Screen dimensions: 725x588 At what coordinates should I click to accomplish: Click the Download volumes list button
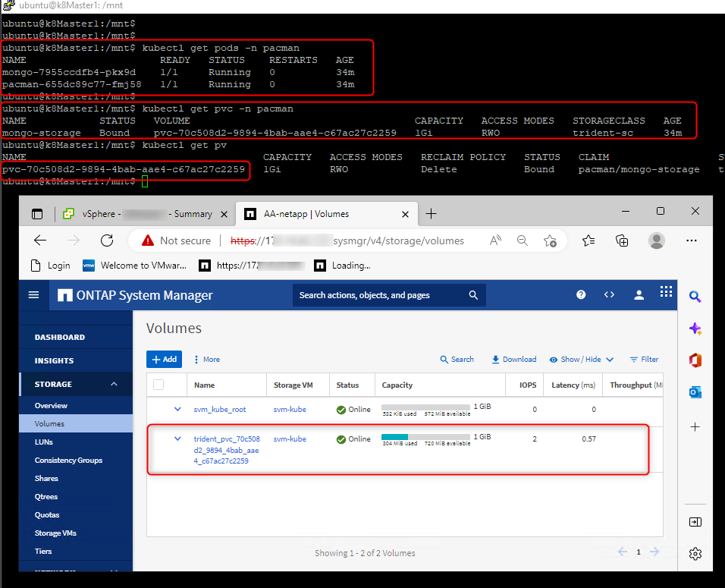point(513,360)
